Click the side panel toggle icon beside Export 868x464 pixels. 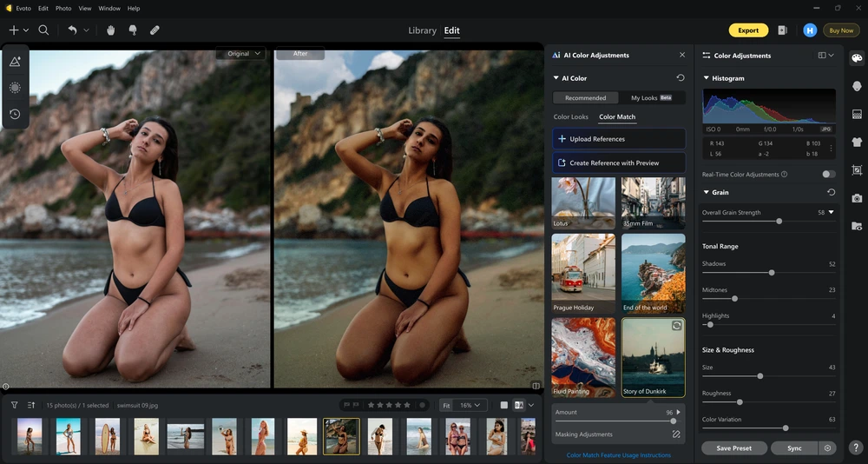click(782, 30)
